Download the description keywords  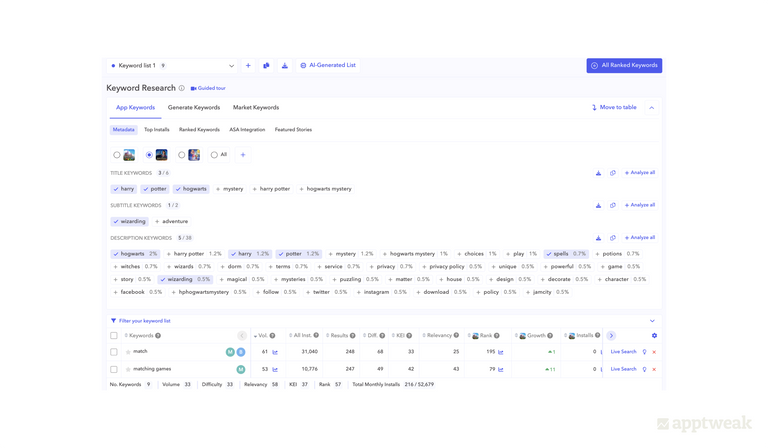pos(598,238)
